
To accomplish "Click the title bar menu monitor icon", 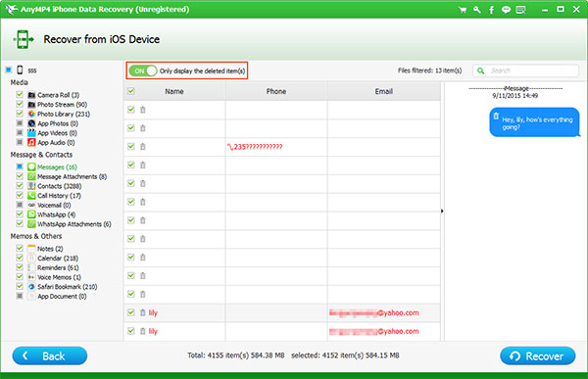I will tap(520, 10).
